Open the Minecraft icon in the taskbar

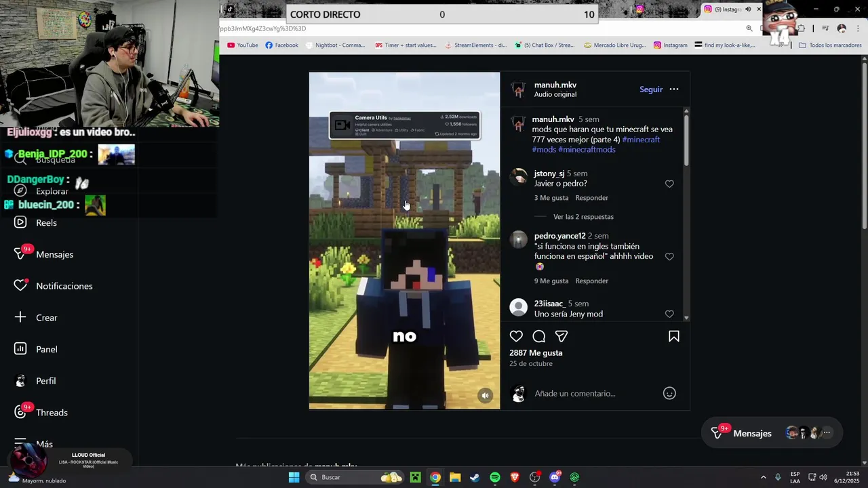415,477
